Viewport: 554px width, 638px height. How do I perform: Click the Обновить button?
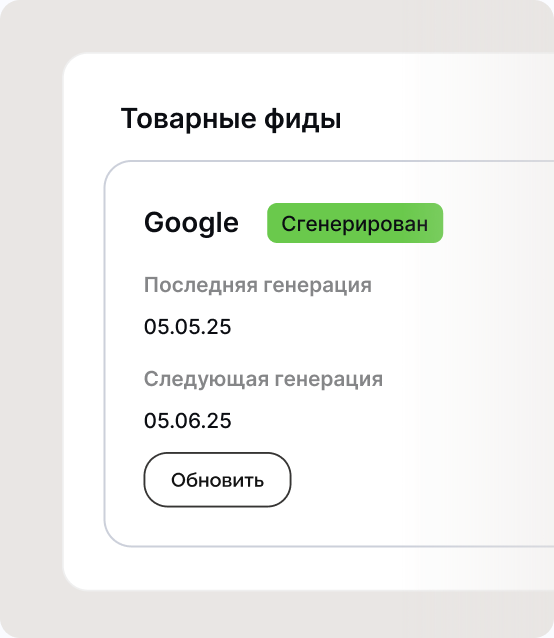pos(217,480)
